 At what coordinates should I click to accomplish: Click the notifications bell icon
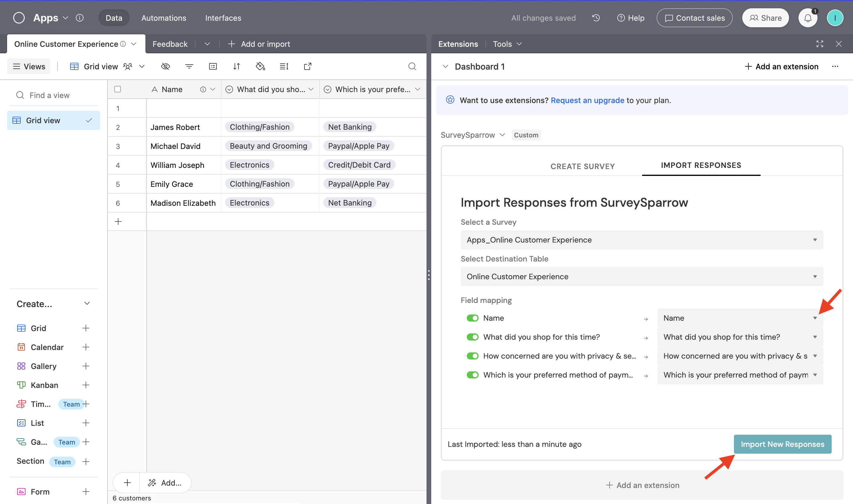click(x=807, y=18)
